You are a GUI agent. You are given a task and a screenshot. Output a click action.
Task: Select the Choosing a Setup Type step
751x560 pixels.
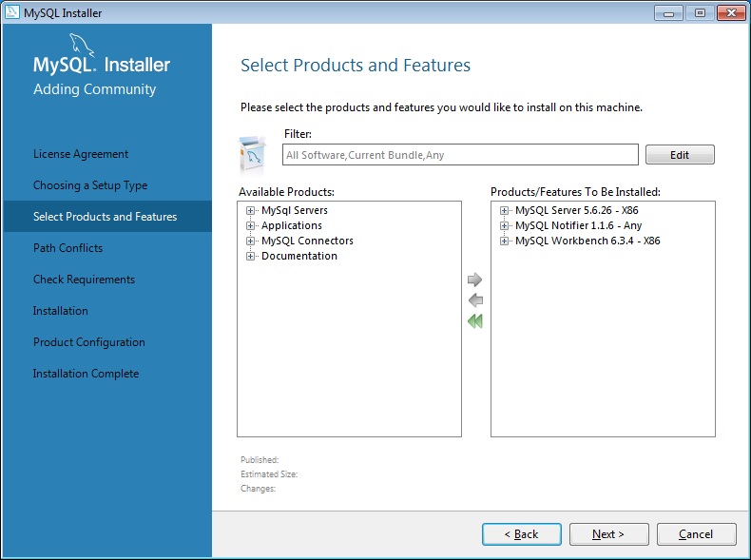coord(90,185)
